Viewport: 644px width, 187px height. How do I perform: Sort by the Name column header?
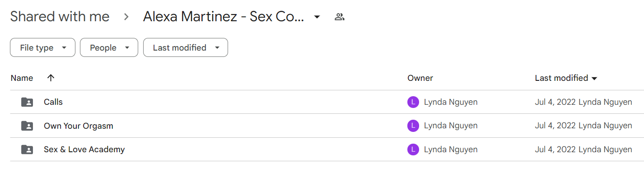[x=22, y=78]
